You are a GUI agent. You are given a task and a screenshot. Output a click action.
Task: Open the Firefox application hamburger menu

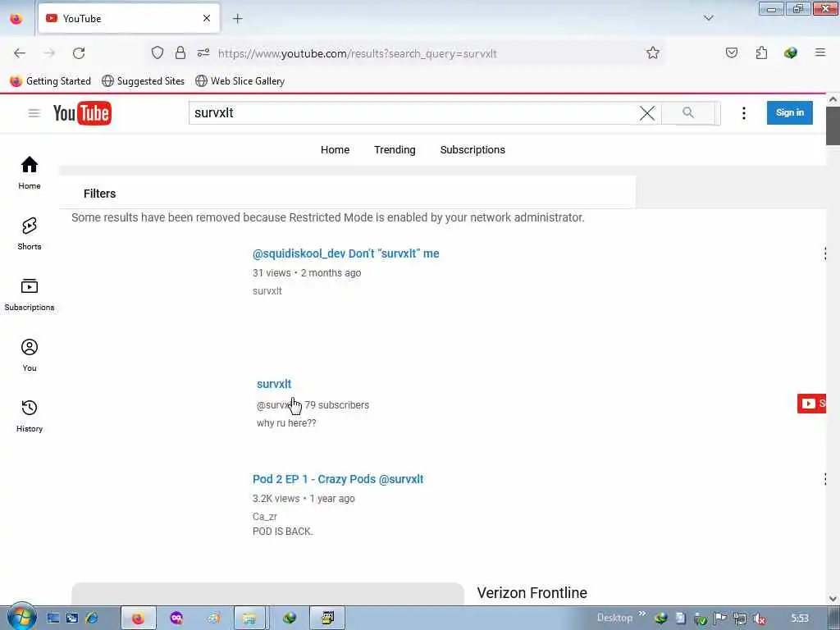pos(820,52)
